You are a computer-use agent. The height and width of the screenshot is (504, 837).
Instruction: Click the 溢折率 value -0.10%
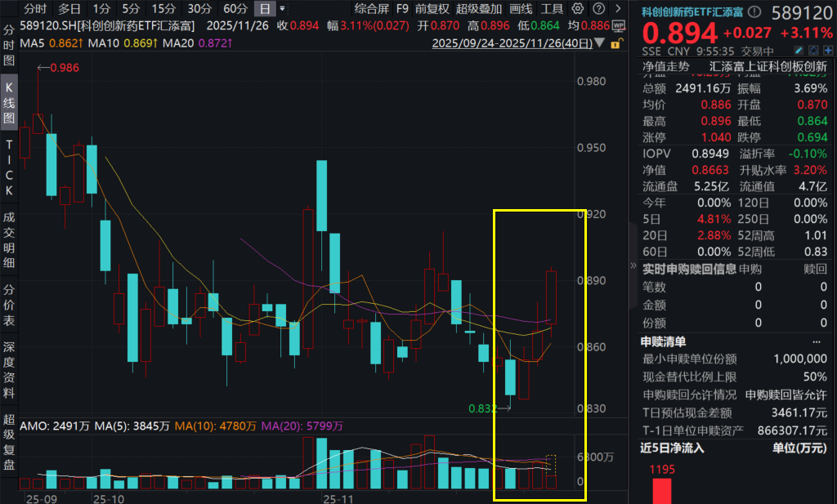coord(808,154)
